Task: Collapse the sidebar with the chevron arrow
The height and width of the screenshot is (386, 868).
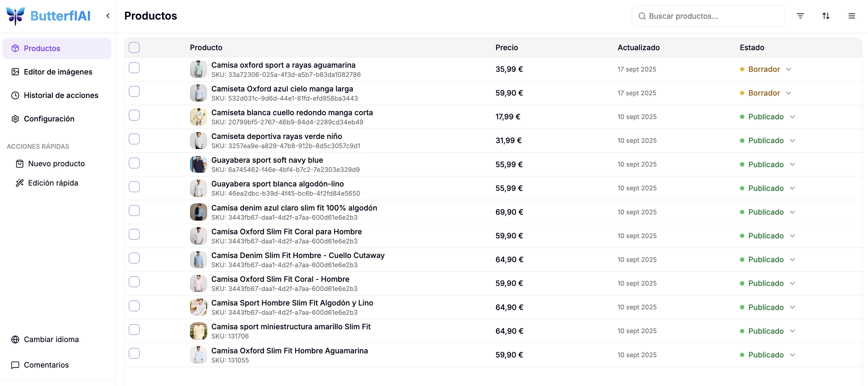Action: click(x=108, y=16)
